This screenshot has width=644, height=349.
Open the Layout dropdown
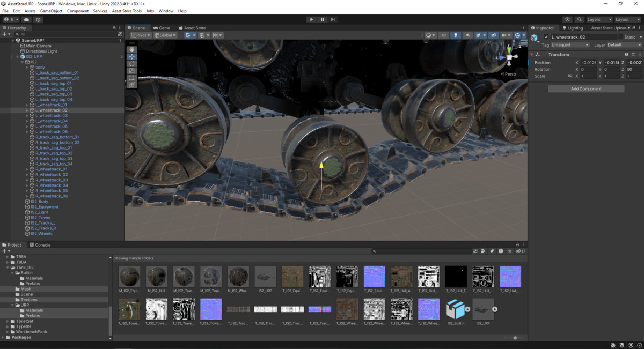[x=628, y=19]
